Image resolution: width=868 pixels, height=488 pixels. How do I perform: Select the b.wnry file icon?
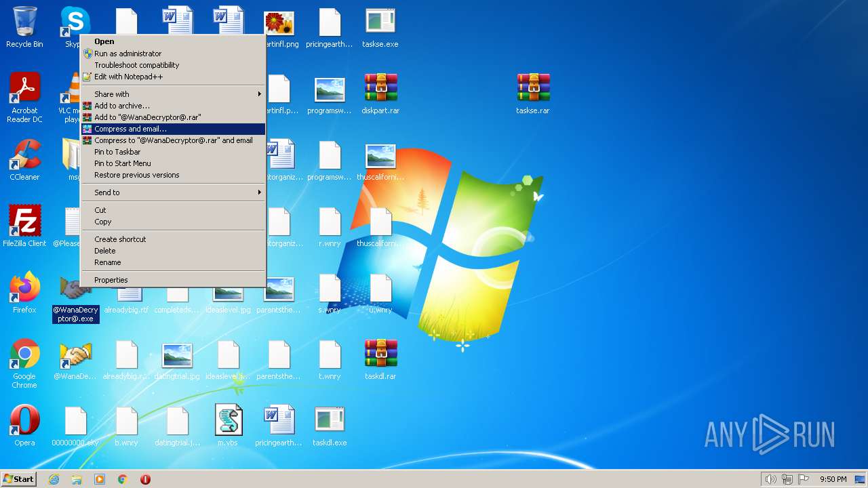[x=126, y=426]
